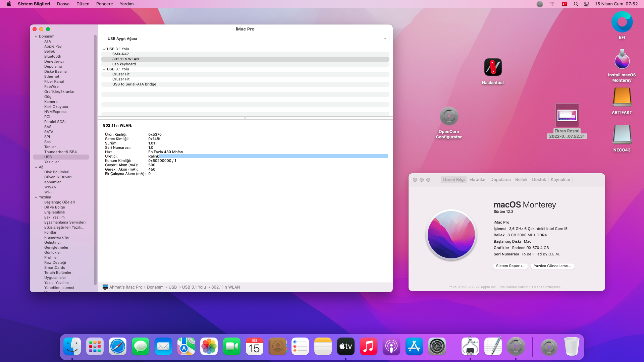Screen dimensions: 644x362
Task: Open OpenCore Configurator desktop icon
Action: 449,116
